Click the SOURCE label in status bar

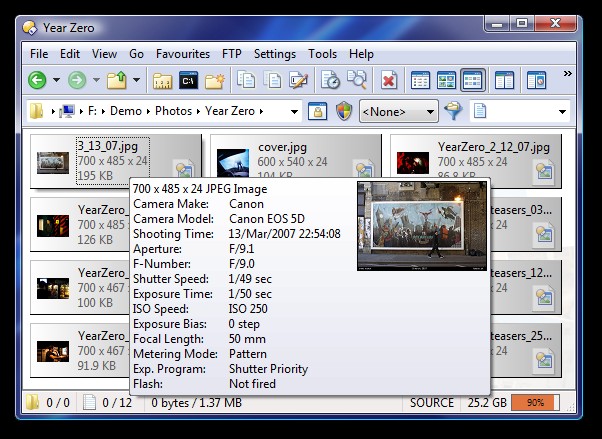point(432,403)
